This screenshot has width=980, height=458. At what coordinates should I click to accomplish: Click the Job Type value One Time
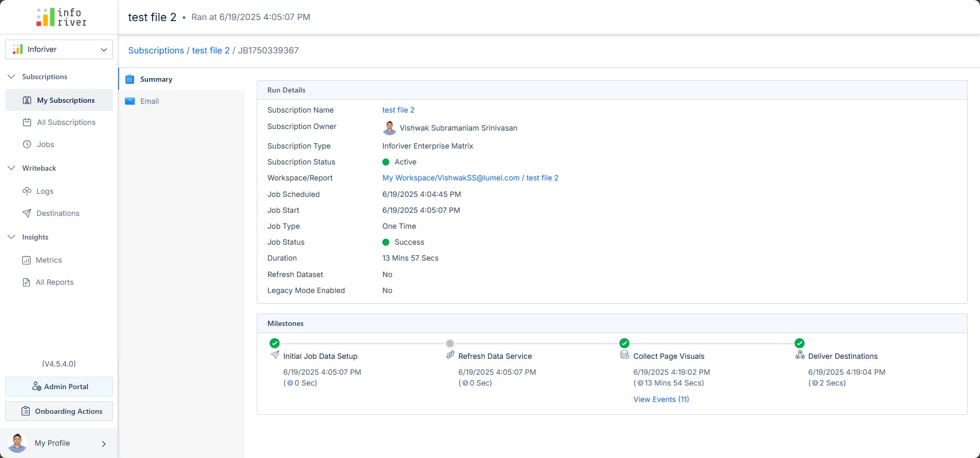(399, 226)
